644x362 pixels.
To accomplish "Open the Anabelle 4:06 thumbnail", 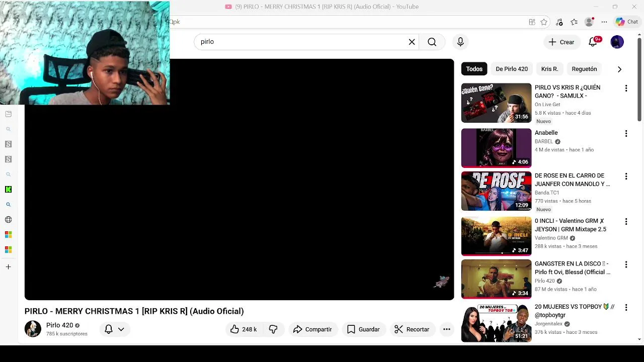I will pyautogui.click(x=496, y=148).
